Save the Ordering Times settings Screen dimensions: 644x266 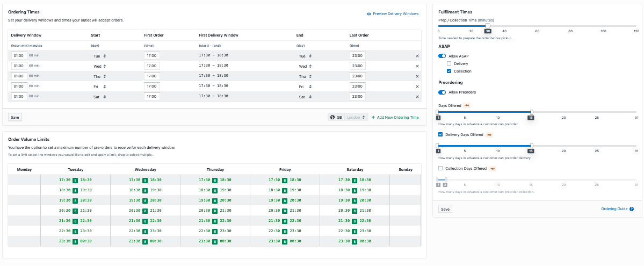coord(15,117)
